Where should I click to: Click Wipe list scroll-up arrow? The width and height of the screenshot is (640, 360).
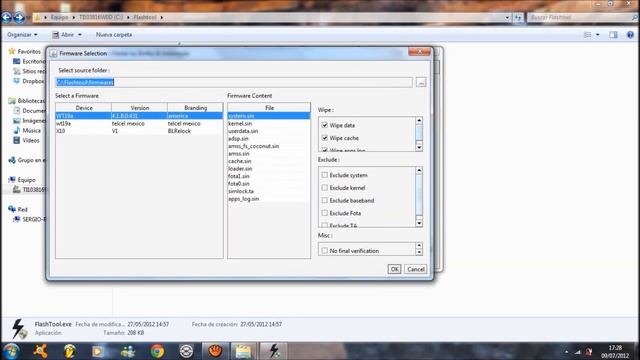tap(419, 120)
